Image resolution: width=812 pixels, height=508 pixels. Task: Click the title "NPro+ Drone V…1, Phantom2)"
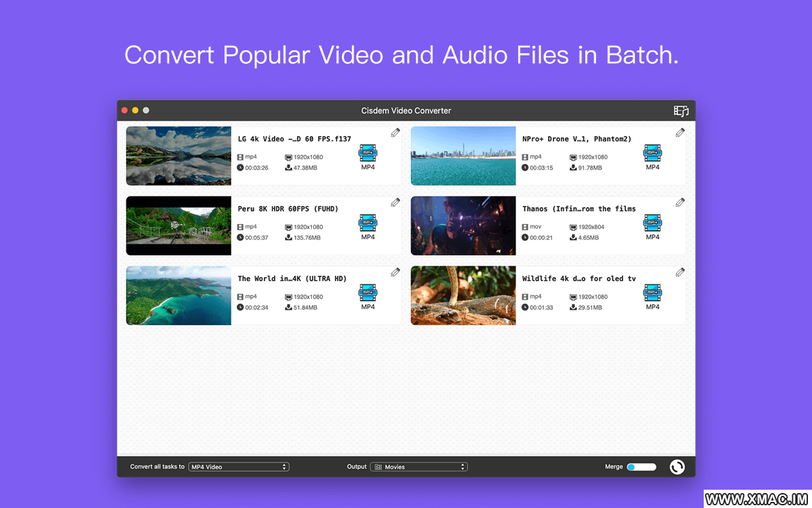point(577,139)
